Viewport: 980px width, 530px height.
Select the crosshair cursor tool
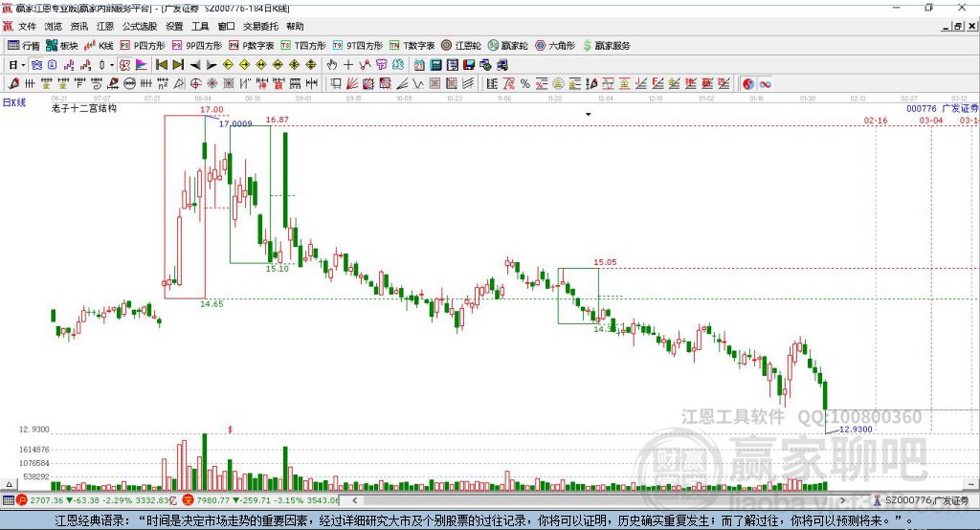[x=348, y=65]
